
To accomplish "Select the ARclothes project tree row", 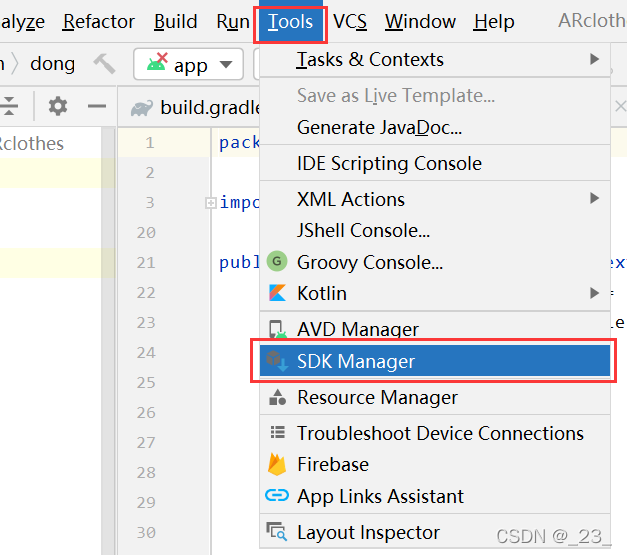I will (x=50, y=143).
